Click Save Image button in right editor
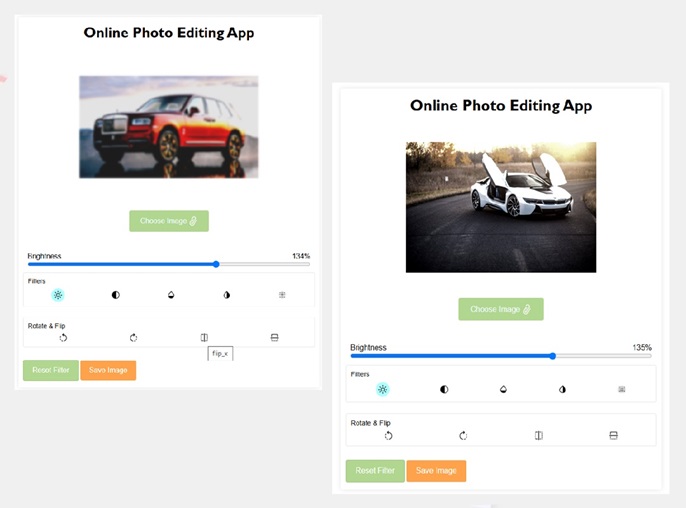 pos(436,471)
